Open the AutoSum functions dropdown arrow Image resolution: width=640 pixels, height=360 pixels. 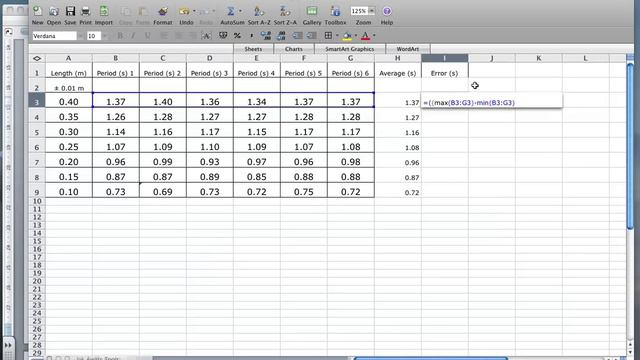(240, 11)
